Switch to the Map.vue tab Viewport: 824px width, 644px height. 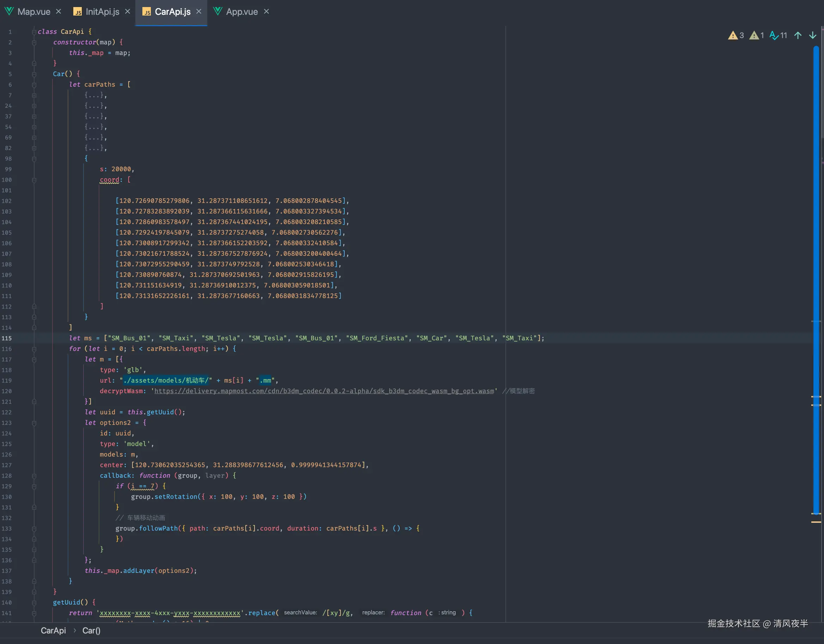[x=33, y=12]
